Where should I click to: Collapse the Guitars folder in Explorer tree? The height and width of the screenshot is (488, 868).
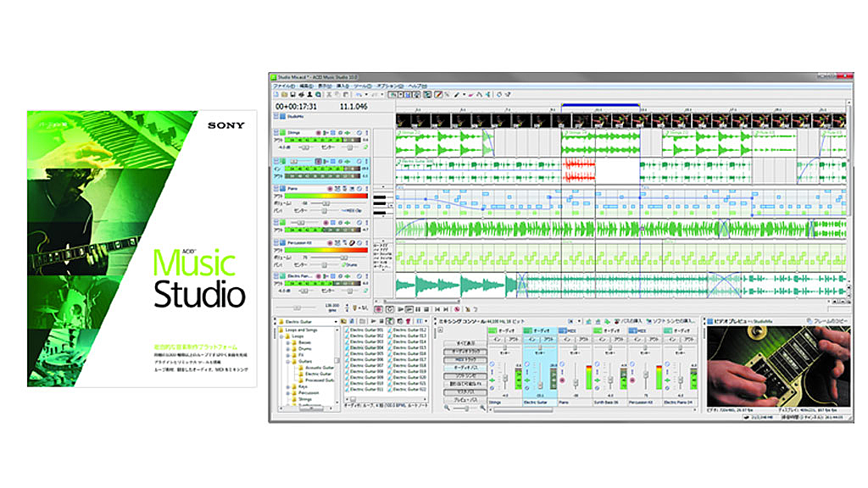(288, 361)
